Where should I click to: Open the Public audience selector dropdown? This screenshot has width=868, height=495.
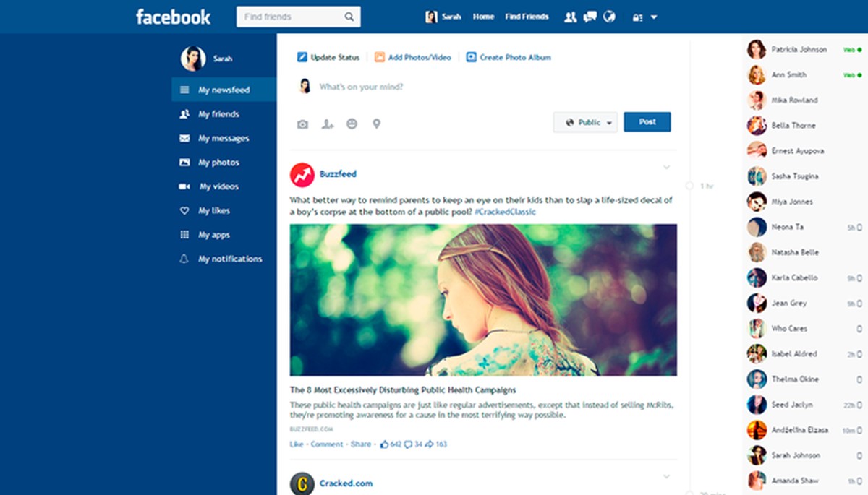pos(585,122)
